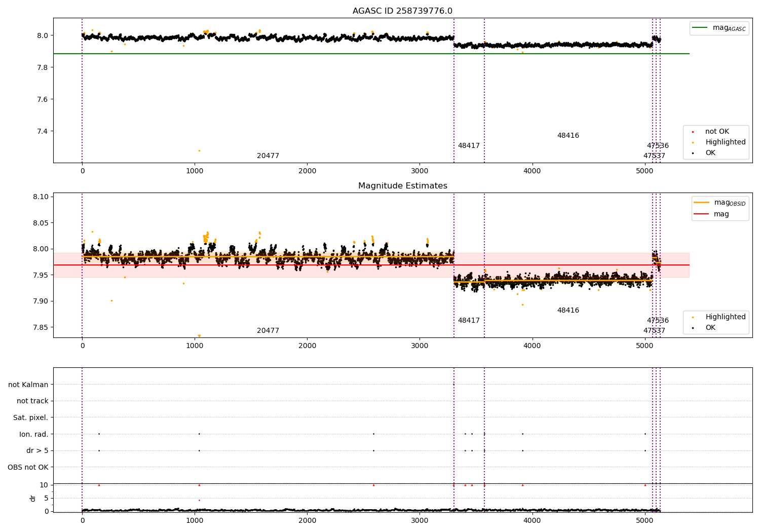Click the 'not track' row label

point(32,401)
